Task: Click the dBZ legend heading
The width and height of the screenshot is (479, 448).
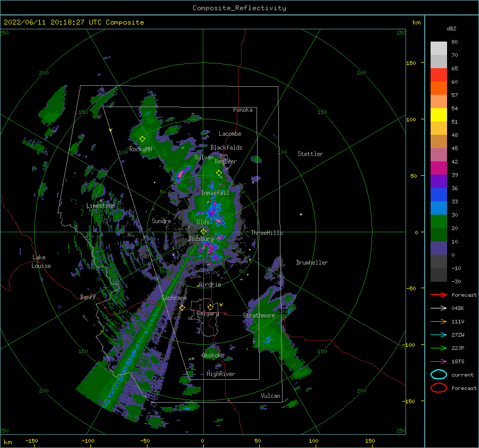Action: [451, 28]
